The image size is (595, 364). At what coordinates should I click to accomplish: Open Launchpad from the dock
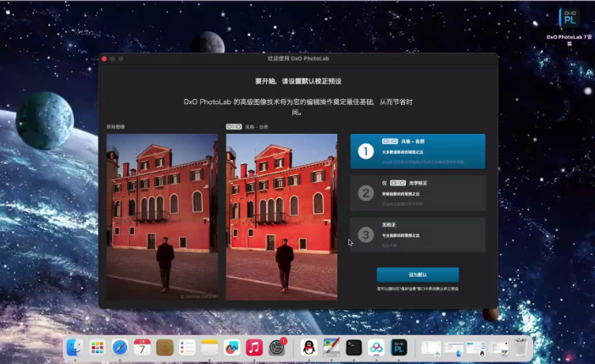[x=97, y=347]
